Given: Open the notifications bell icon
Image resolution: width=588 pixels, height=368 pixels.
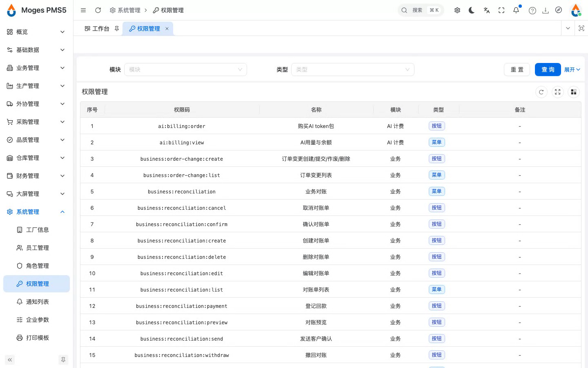Looking at the screenshot, I should coord(516,10).
